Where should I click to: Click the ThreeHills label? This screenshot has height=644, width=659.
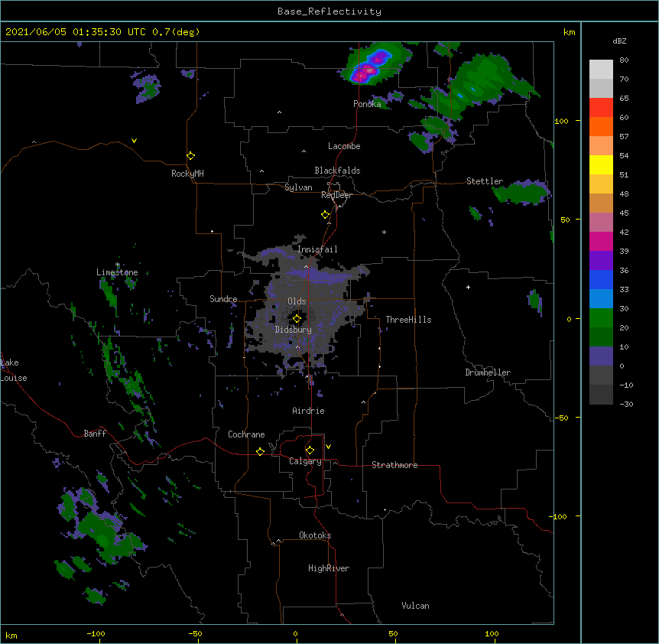[x=408, y=320]
